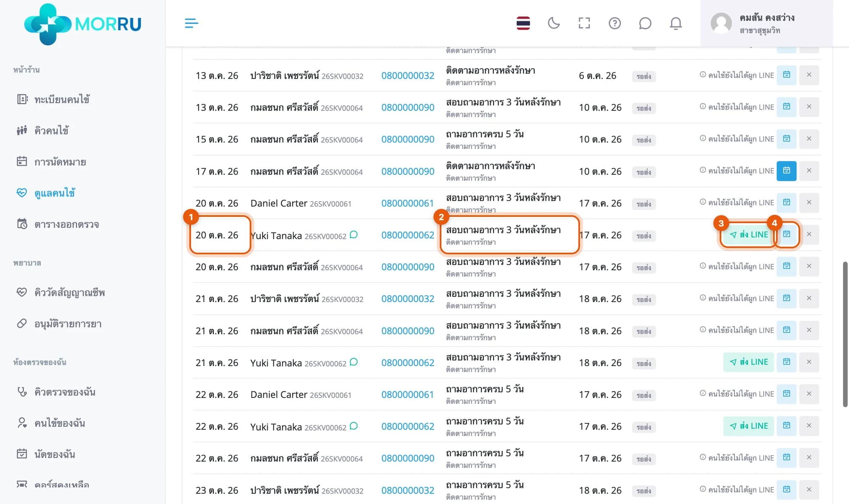849x504 pixels.
Task: Open the help question mark icon
Action: pos(615,23)
